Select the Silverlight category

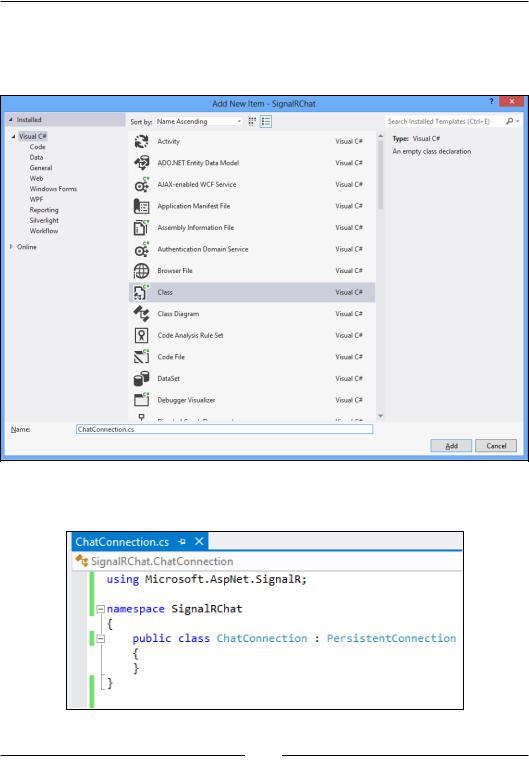coord(44,220)
